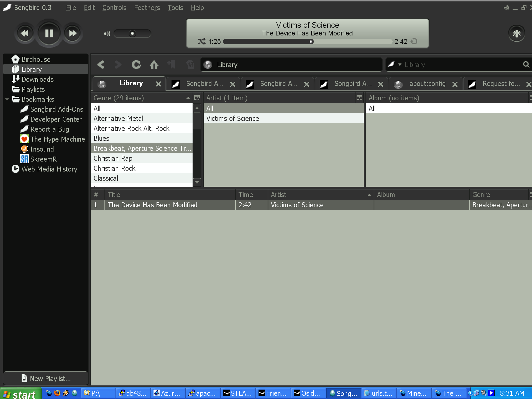Screen dimensions: 532x399
Task: Select Birdhouse in the sidebar
Action: [46, 59]
